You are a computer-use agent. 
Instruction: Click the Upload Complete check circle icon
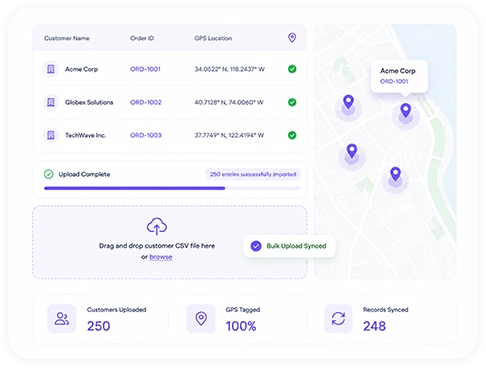click(49, 174)
